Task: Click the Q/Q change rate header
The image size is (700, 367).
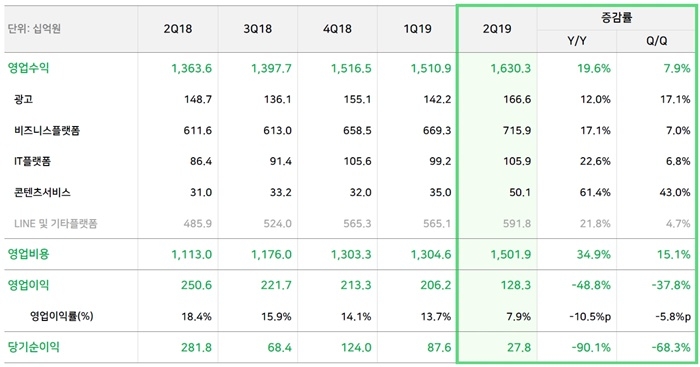Action: click(x=657, y=41)
